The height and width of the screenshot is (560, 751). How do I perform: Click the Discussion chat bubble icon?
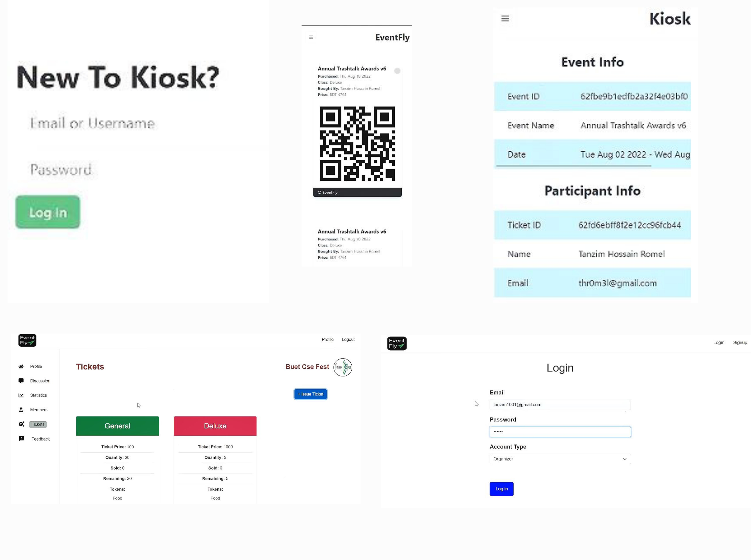coord(21,381)
